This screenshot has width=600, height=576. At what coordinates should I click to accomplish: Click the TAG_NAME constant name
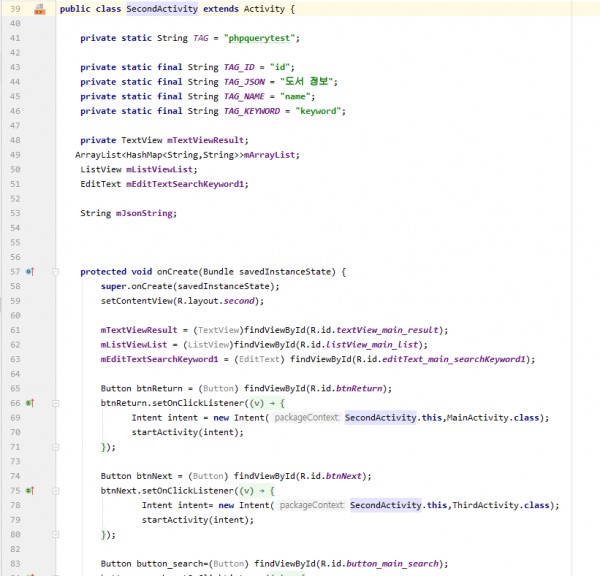tap(244, 96)
